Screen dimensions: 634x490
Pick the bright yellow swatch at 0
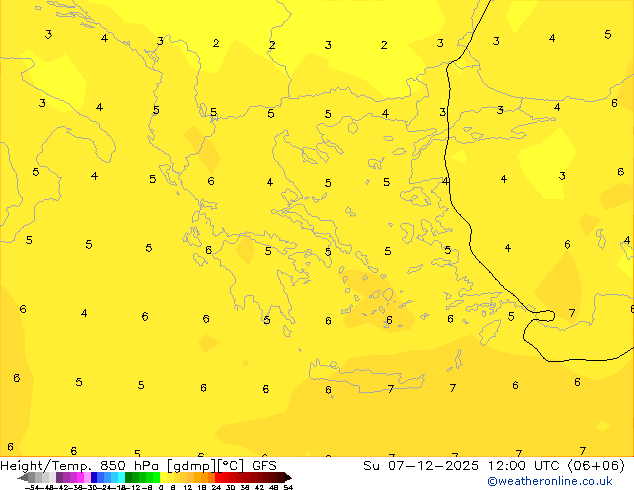(x=163, y=478)
